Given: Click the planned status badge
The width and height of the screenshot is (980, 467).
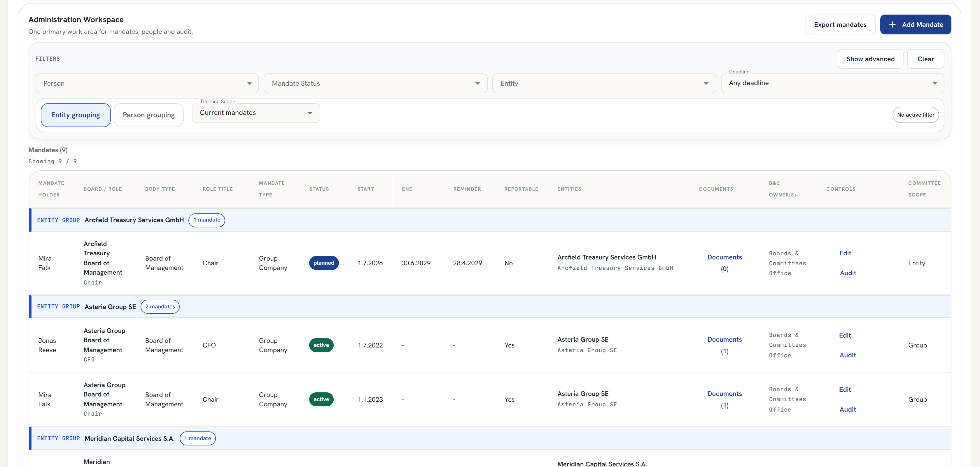Looking at the screenshot, I should 324,263.
